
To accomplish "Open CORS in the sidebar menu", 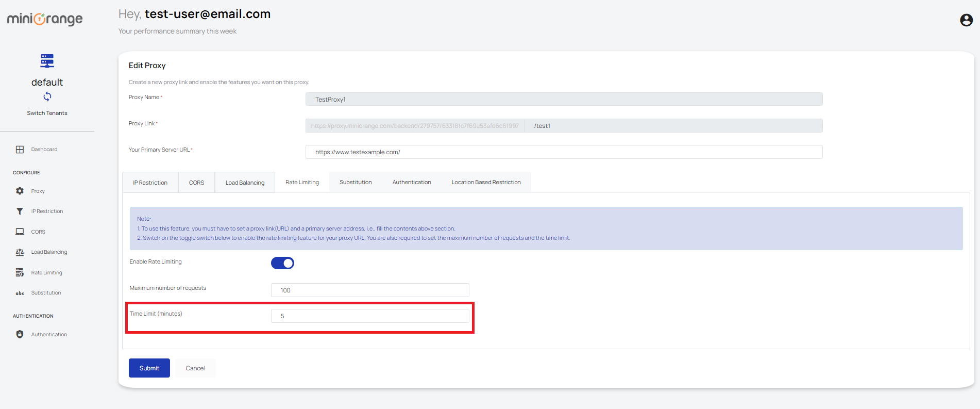I will point(38,232).
